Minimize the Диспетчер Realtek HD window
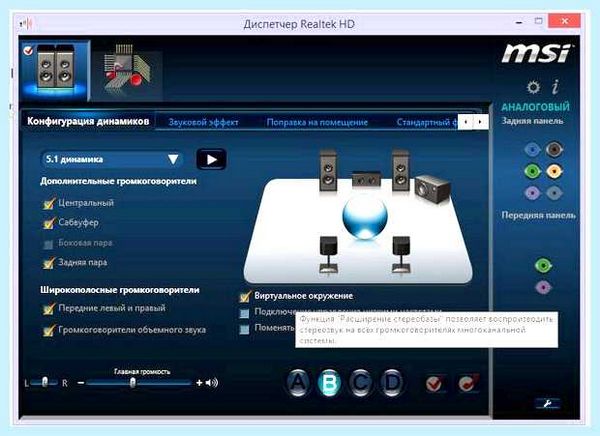 pos(518,23)
